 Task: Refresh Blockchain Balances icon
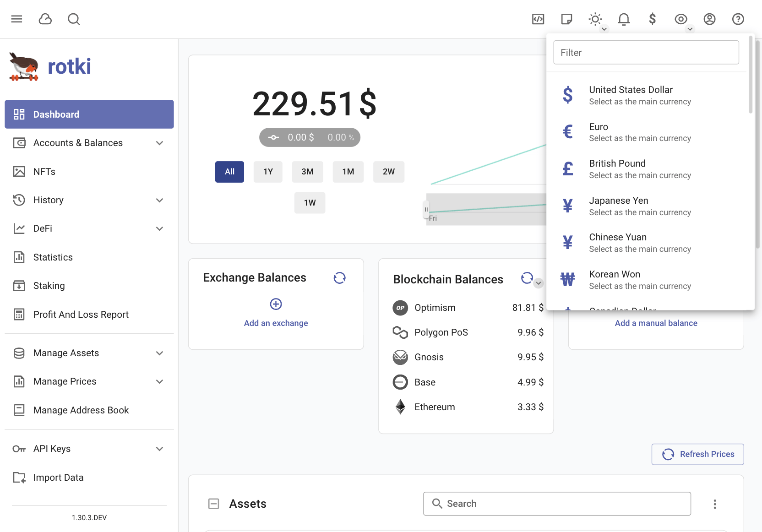coord(527,278)
